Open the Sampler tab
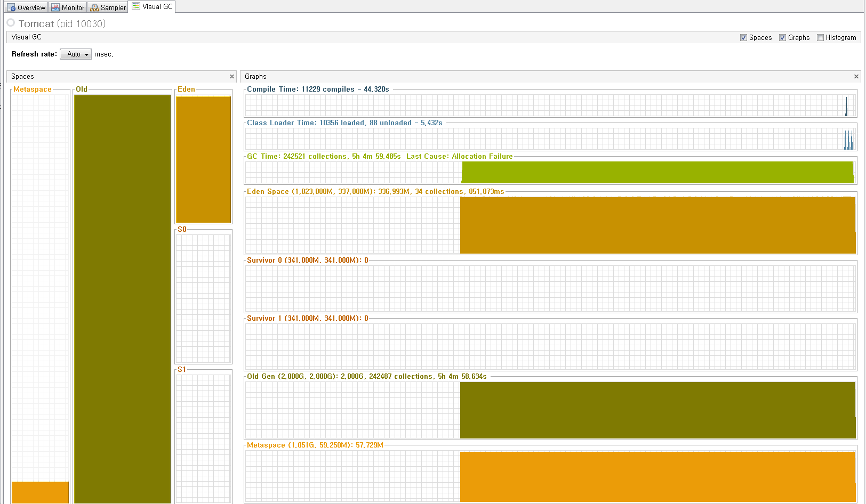 pyautogui.click(x=108, y=7)
